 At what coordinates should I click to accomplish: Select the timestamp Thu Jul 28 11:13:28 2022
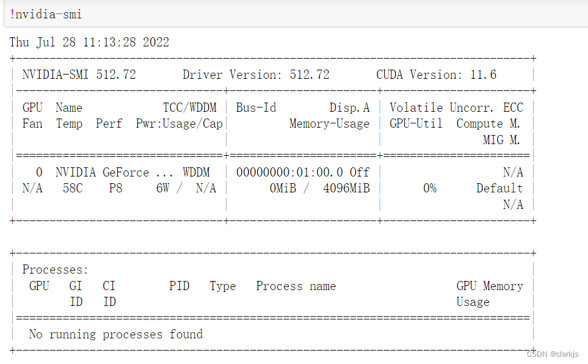[x=89, y=42]
